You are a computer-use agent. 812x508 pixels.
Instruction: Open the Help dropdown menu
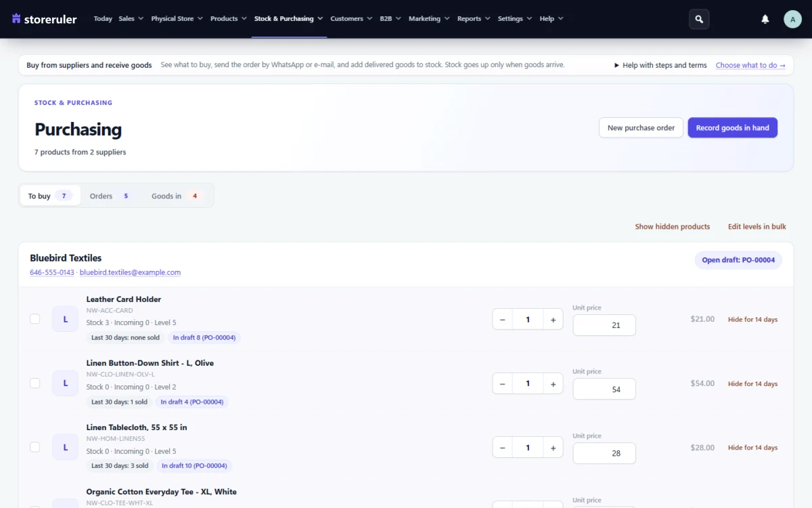coord(551,19)
